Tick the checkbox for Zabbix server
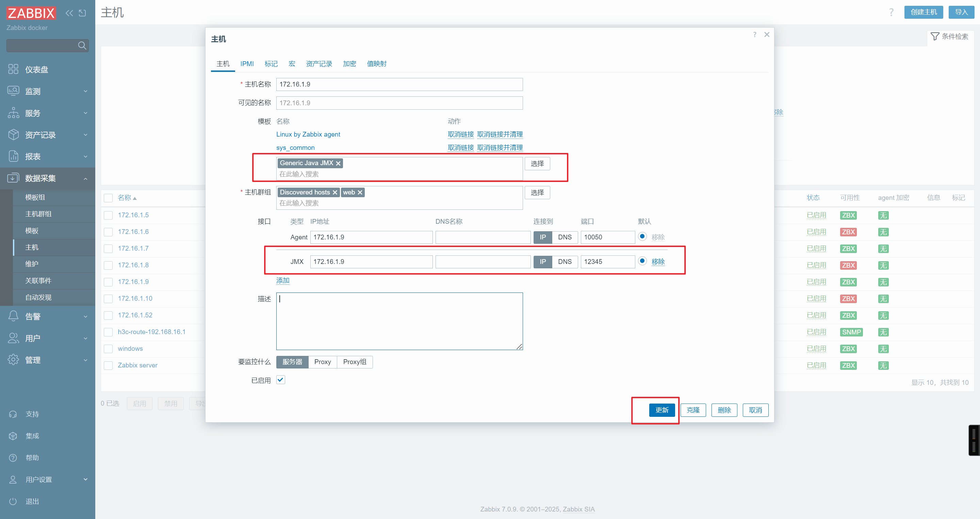980x519 pixels. tap(109, 365)
